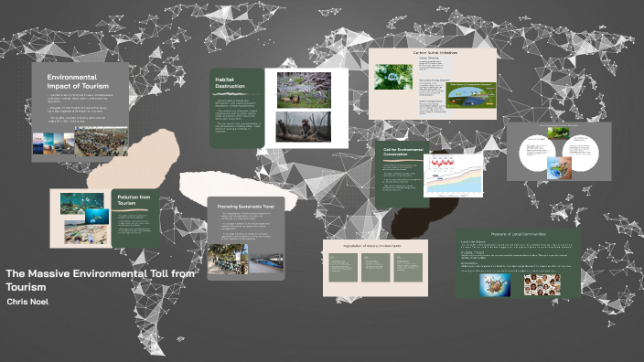Click the middle green box in Degradation slide

375,268
